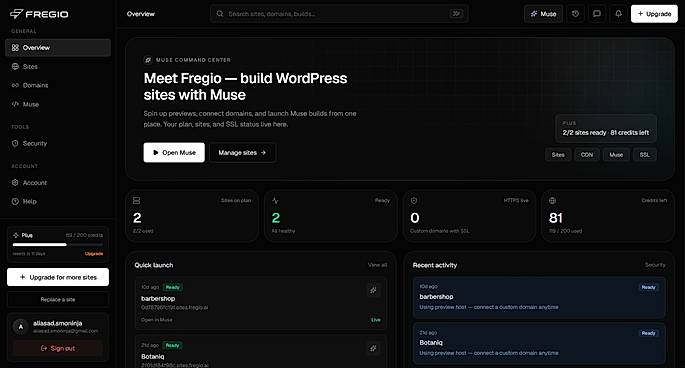
Task: Click Security link in Recent activity
Action: point(655,265)
